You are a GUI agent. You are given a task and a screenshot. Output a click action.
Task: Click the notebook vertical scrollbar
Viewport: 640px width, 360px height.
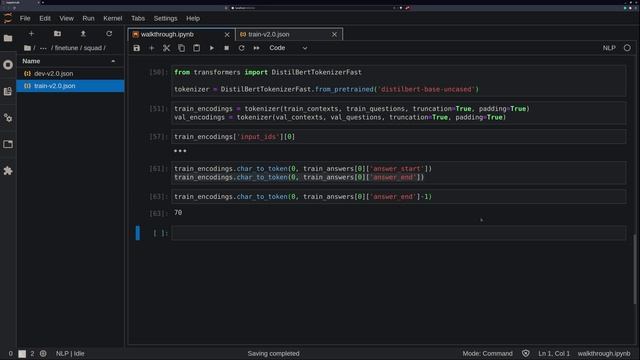click(x=635, y=269)
